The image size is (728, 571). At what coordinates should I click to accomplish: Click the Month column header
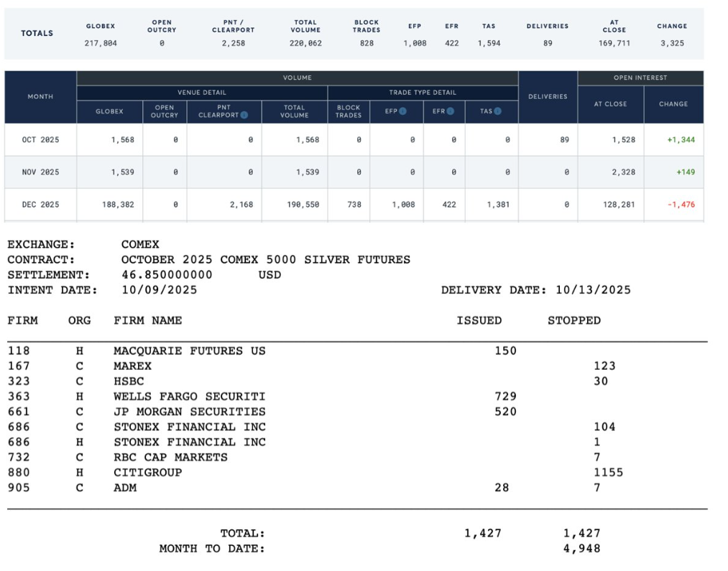(40, 97)
